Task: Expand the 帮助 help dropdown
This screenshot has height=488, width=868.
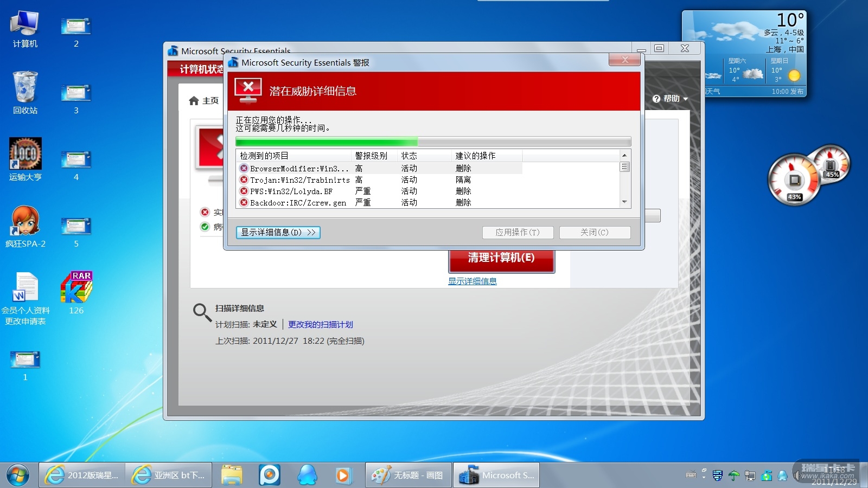Action: (x=671, y=99)
